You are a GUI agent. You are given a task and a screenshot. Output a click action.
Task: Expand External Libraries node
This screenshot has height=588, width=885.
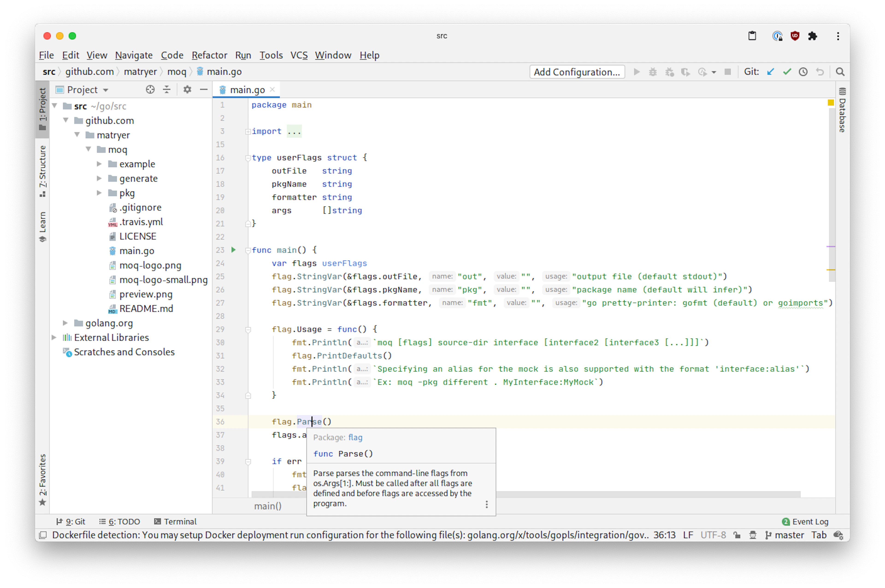pos(54,338)
